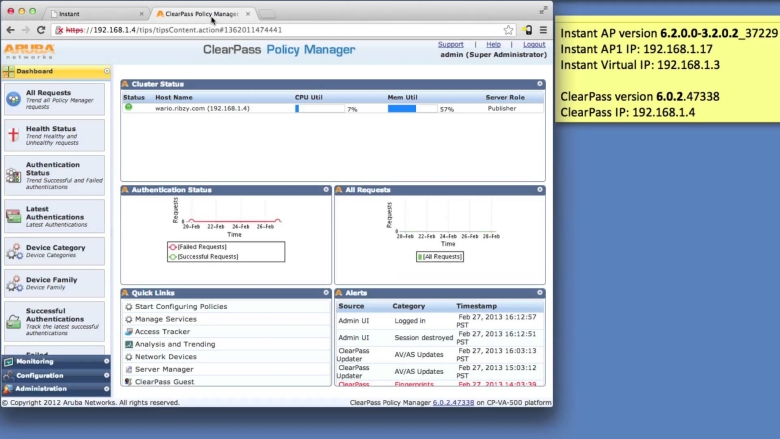Image resolution: width=780 pixels, height=439 pixels.
Task: Click the Mem Util progress bar
Action: 412,108
